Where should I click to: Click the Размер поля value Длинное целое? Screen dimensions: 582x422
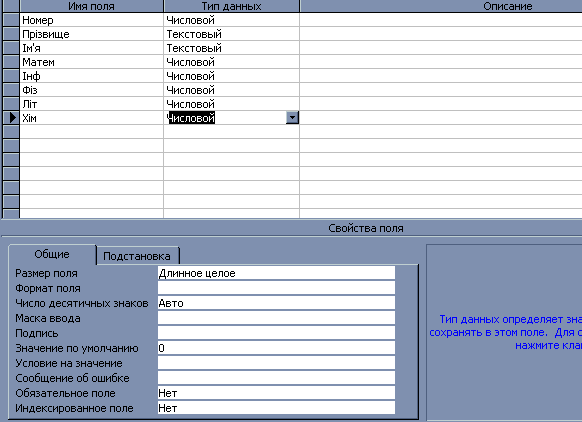[x=276, y=273]
